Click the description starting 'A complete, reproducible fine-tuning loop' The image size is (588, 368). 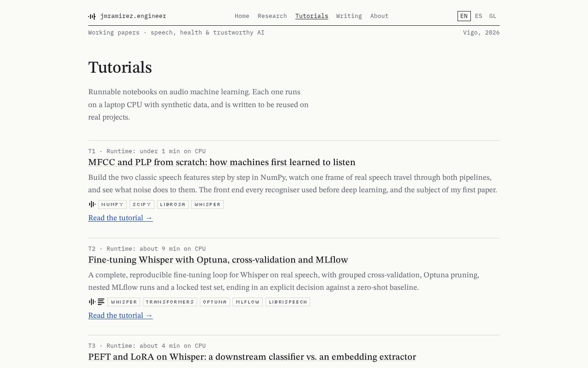284,281
